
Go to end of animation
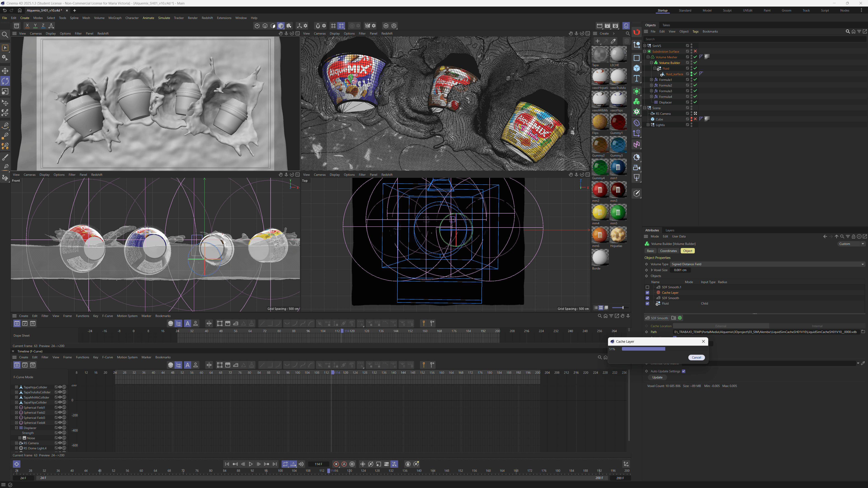pos(275,464)
